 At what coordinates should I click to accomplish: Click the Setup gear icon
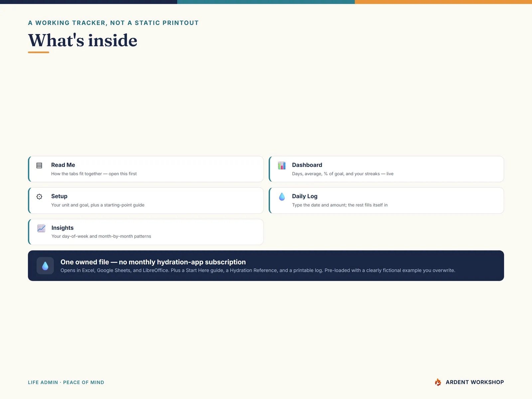tap(39, 197)
